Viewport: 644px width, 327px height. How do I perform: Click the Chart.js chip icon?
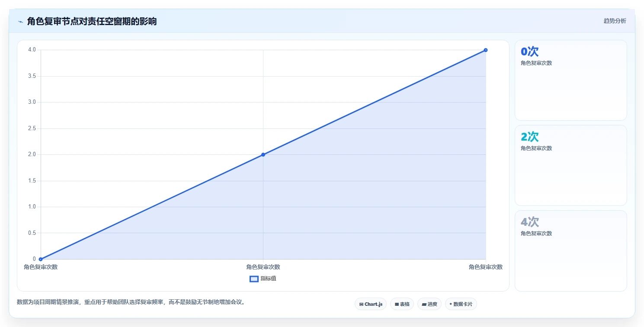click(361, 305)
